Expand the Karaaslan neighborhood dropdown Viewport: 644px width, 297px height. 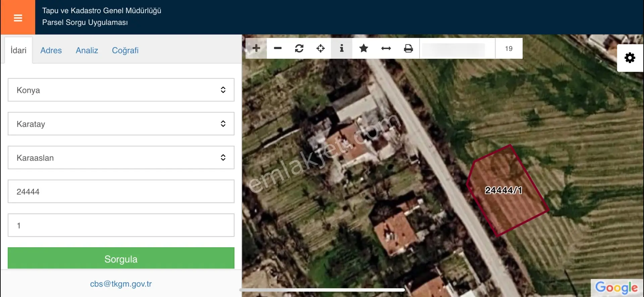click(x=121, y=158)
